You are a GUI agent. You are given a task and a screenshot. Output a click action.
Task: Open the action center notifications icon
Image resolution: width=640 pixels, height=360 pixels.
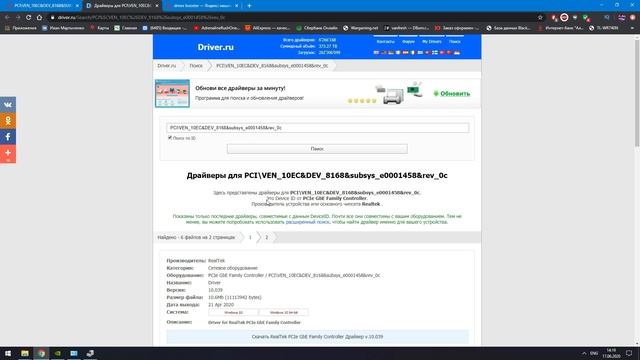click(629, 353)
